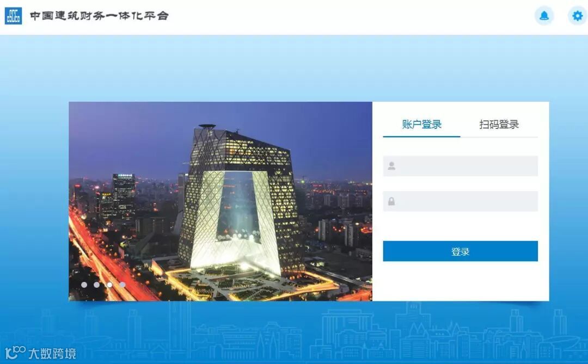This screenshot has height=364, width=588.
Task: Select the first carousel dot
Action: click(x=84, y=285)
